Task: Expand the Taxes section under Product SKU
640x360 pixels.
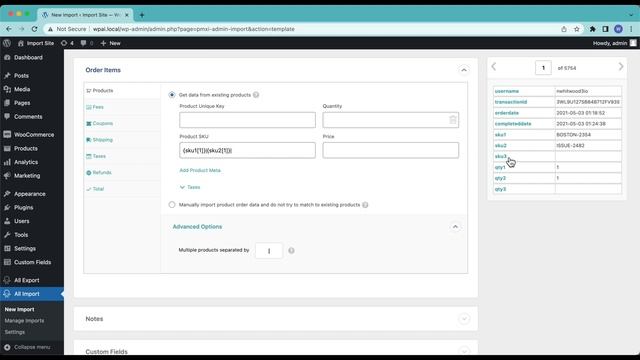Action: click(190, 187)
